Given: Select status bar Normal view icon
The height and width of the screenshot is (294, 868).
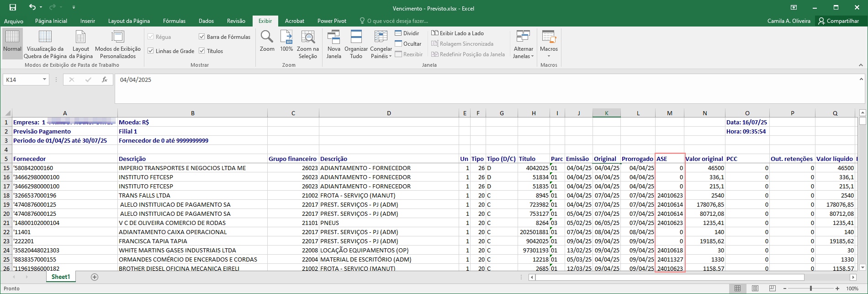Looking at the screenshot, I should click(x=737, y=289).
